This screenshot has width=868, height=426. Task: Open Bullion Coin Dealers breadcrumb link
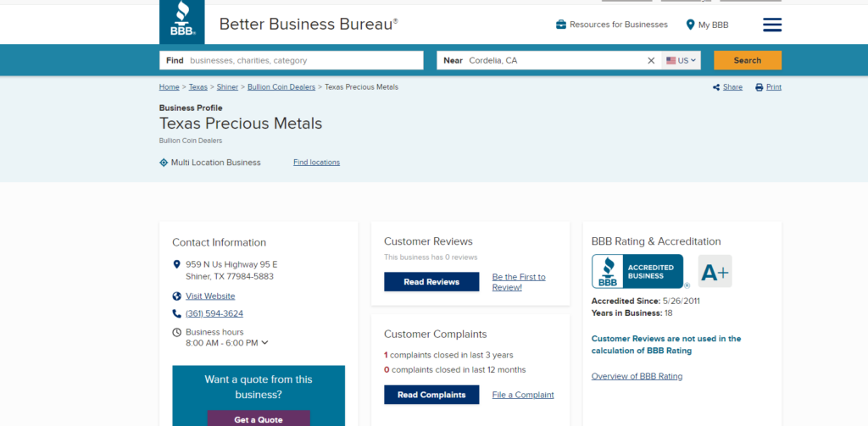coord(281,87)
